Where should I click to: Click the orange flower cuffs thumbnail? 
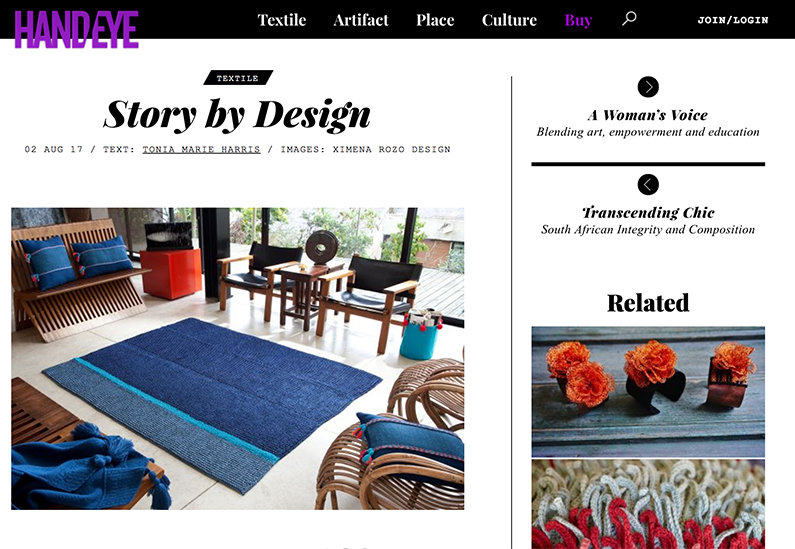pos(648,392)
